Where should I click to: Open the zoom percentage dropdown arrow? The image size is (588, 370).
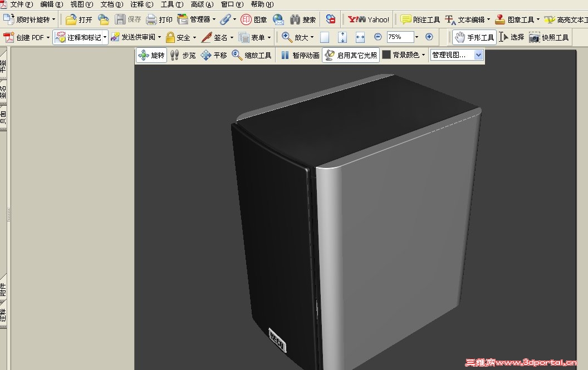(x=416, y=37)
